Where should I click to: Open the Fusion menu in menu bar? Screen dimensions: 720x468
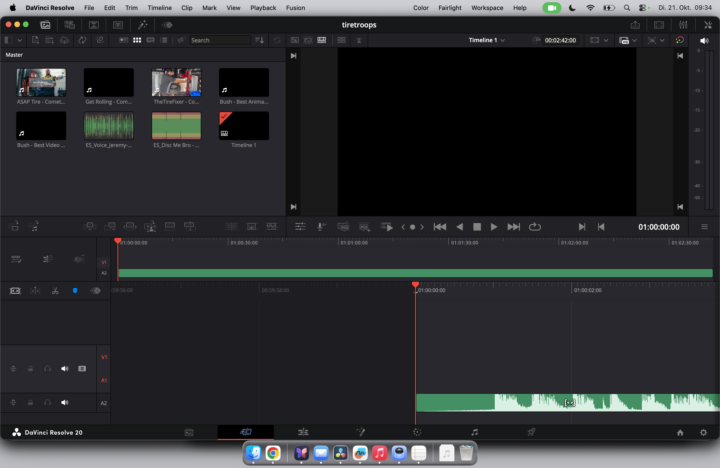[x=295, y=8]
